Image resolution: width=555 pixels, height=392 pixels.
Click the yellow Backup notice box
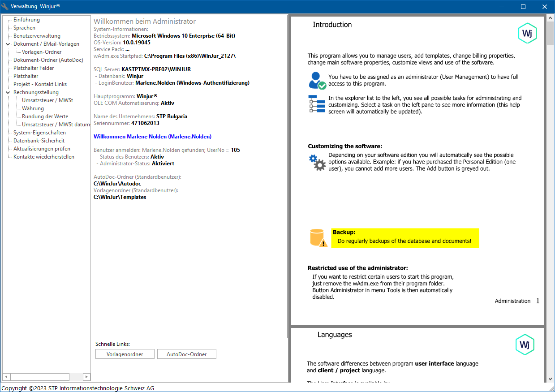(x=405, y=238)
